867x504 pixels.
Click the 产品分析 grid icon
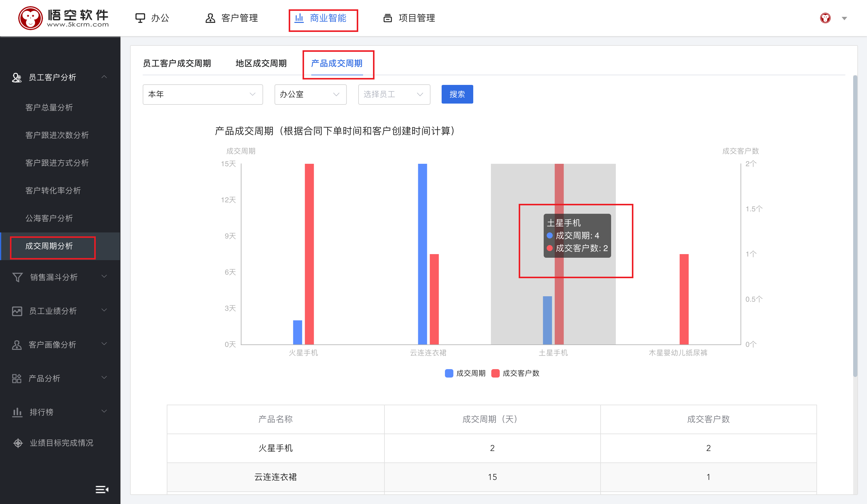(x=17, y=378)
